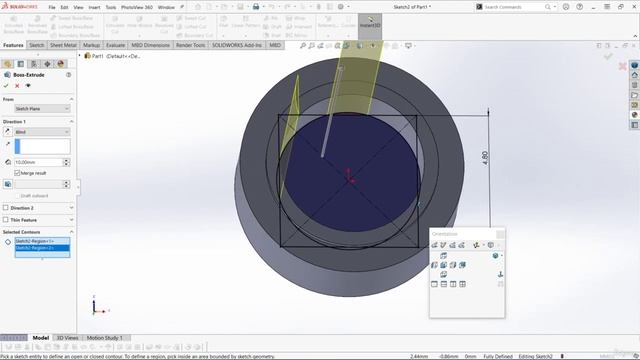640x360 pixels.
Task: Enable the Direction 2 checkbox
Action: 6,208
